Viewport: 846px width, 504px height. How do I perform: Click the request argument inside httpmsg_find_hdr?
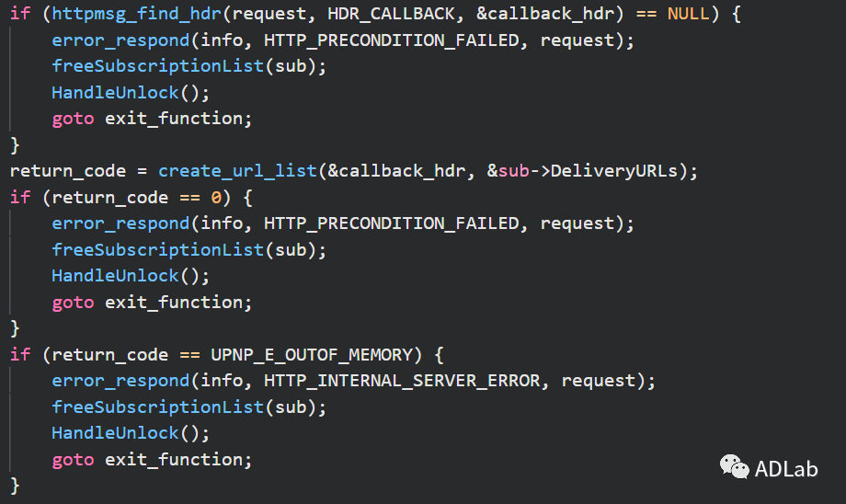tap(280, 15)
